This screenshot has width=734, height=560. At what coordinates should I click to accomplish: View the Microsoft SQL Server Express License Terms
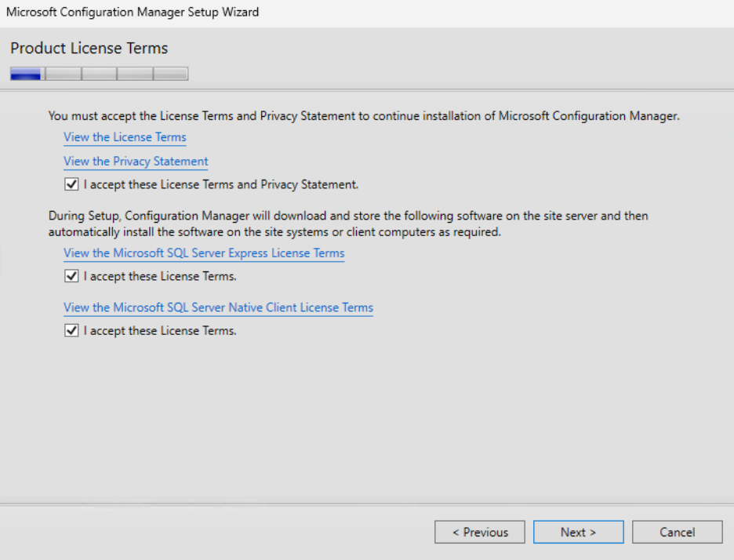coord(204,253)
